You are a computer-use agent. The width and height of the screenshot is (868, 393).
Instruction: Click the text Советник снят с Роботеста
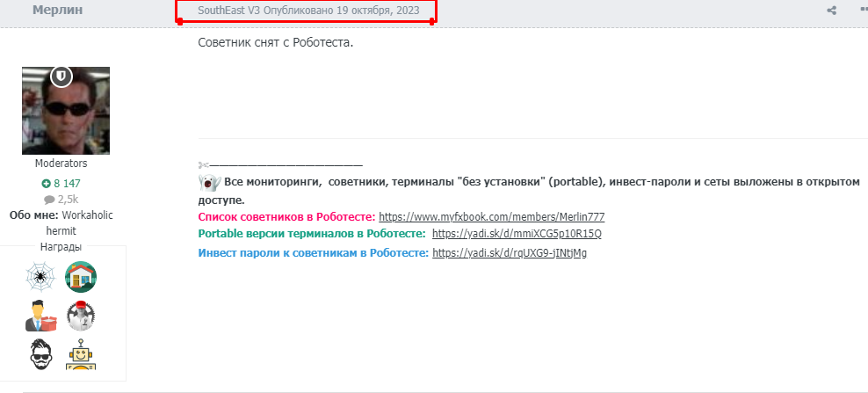coord(276,43)
